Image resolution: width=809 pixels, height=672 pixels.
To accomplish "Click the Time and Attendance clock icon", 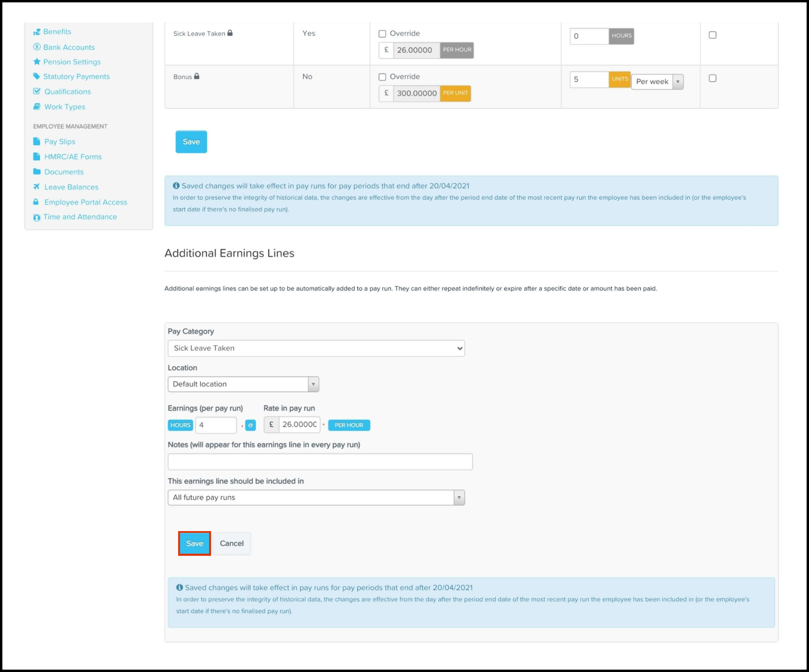I will 37,217.
